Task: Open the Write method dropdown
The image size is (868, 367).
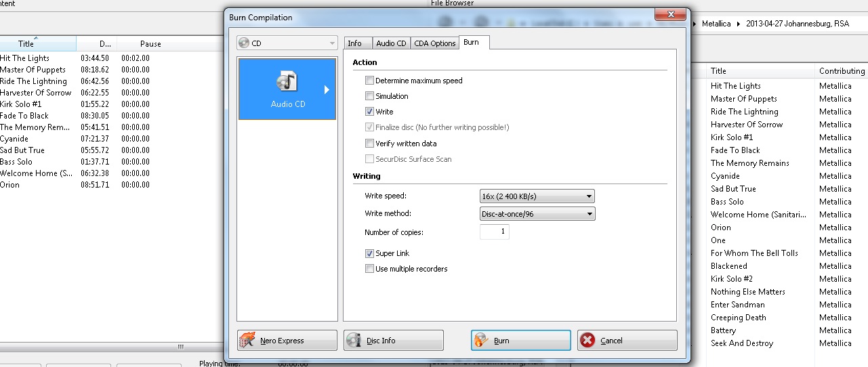Action: 537,214
